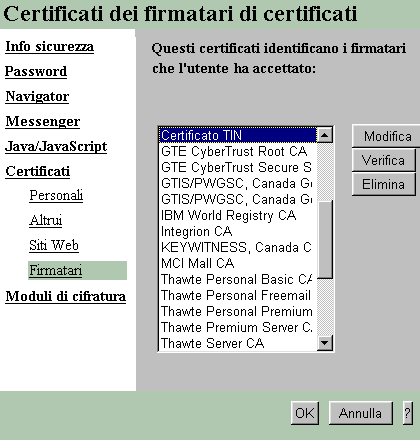Select Integrion CA entry
Viewport: 420px width, 440px height.
coord(238,231)
